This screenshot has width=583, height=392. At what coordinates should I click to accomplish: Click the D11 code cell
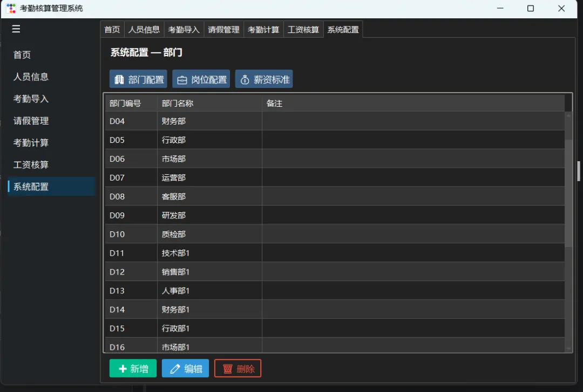point(131,253)
